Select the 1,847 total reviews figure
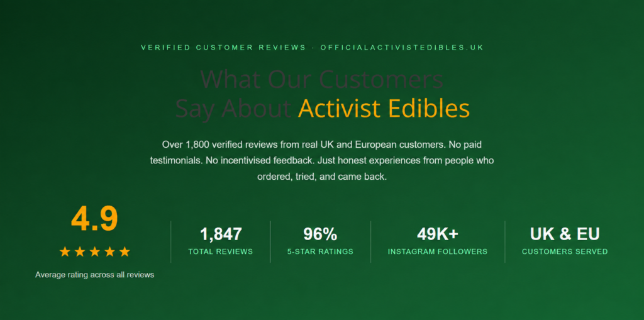 [221, 234]
